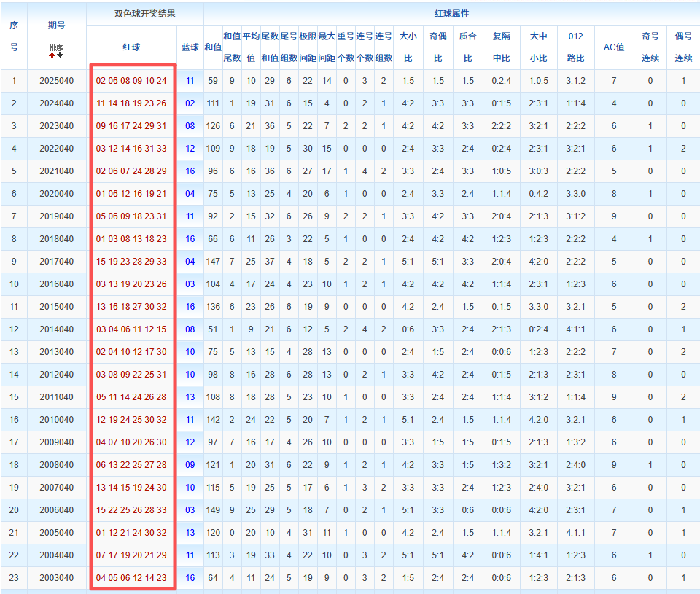
Task: Click issue number 2009040
Action: click(x=56, y=442)
